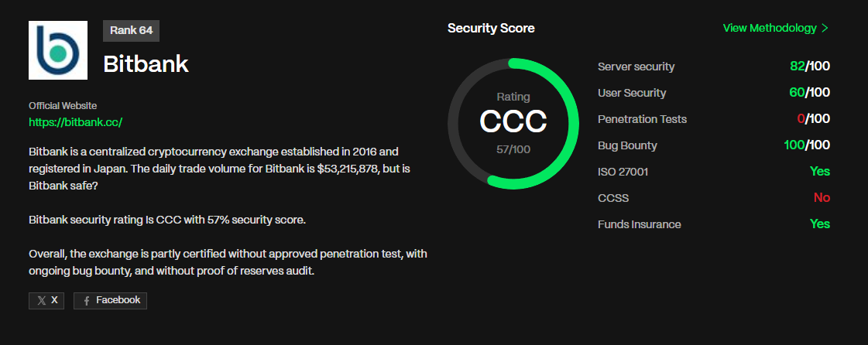This screenshot has width=868, height=345.
Task: Click the X share button
Action: coord(46,300)
